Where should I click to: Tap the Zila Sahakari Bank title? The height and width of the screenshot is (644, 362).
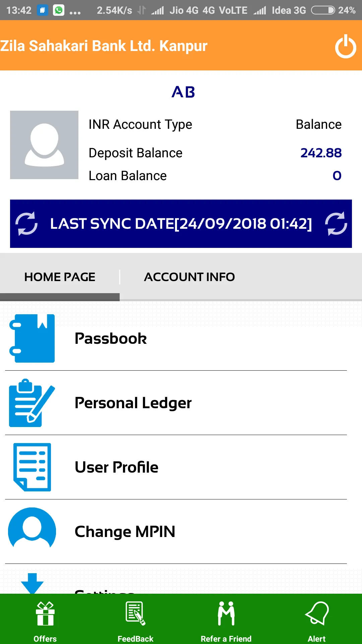tap(104, 46)
